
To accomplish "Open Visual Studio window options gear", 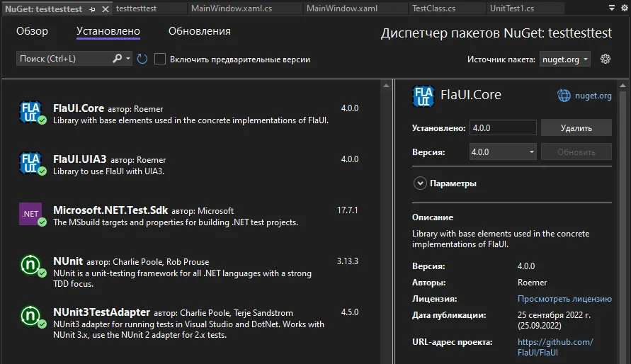I will 624,8.
